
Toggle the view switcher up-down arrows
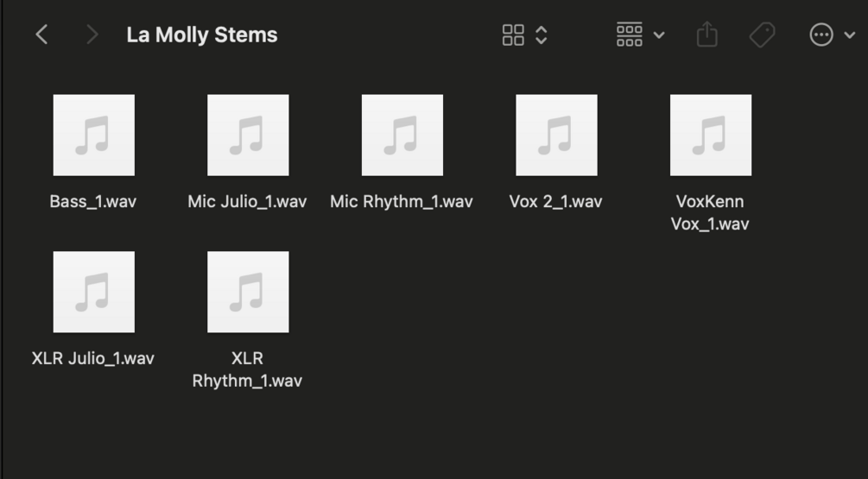(x=542, y=35)
